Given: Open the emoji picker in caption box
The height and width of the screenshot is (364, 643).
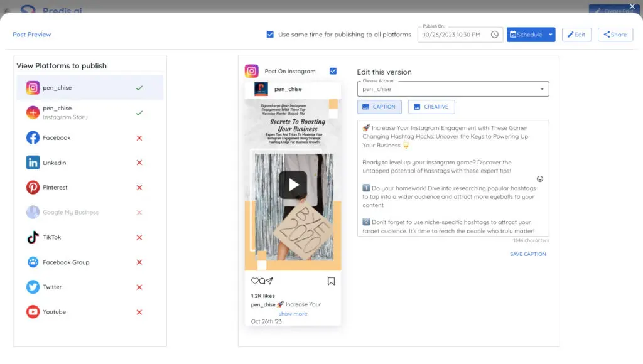Looking at the screenshot, I should (539, 179).
